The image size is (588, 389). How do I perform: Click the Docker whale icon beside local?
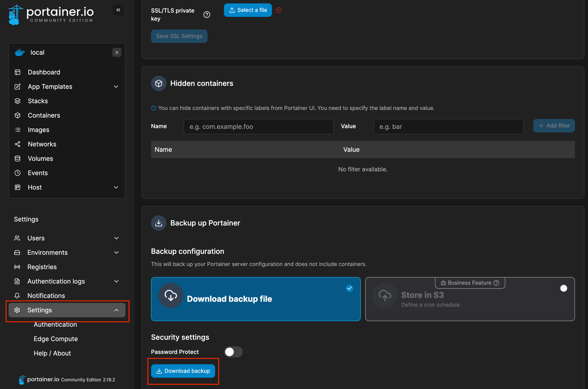pos(20,52)
